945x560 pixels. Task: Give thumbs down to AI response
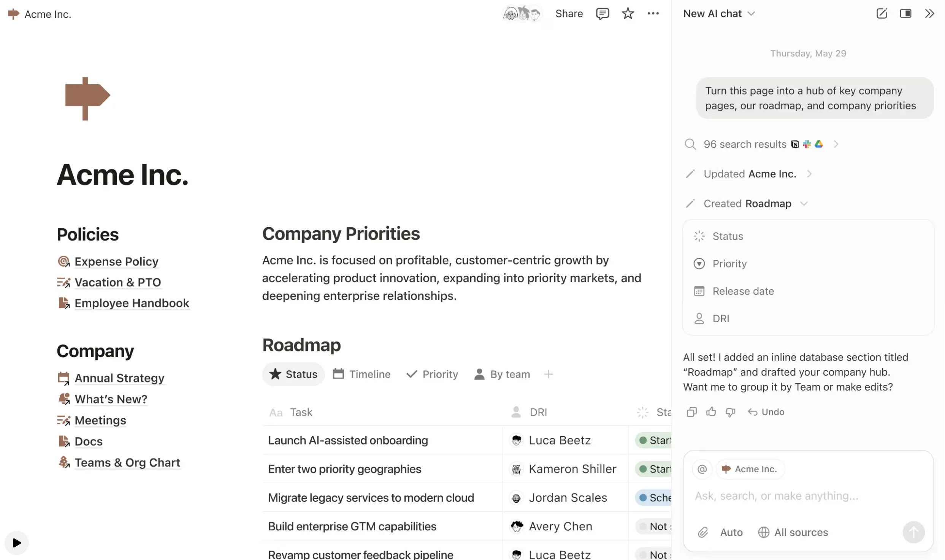pos(730,412)
